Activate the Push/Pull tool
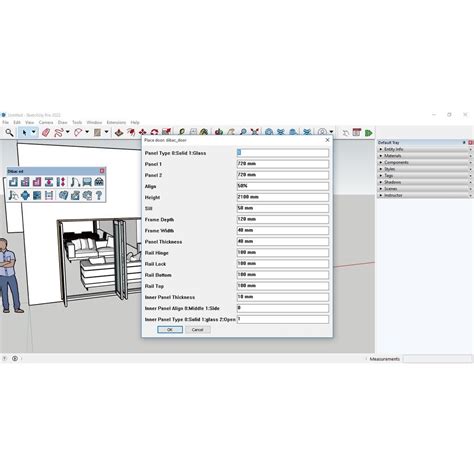 pyautogui.click(x=119, y=133)
